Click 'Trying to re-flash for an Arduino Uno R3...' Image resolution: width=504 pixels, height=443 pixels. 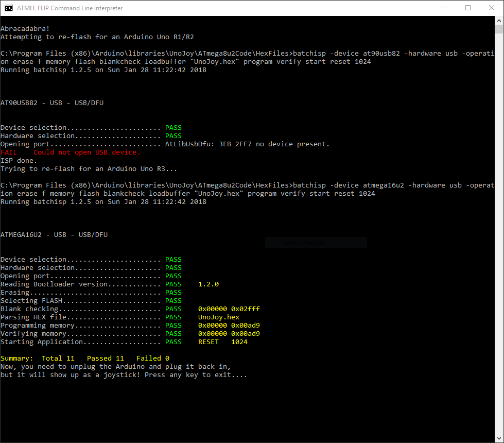click(x=89, y=169)
